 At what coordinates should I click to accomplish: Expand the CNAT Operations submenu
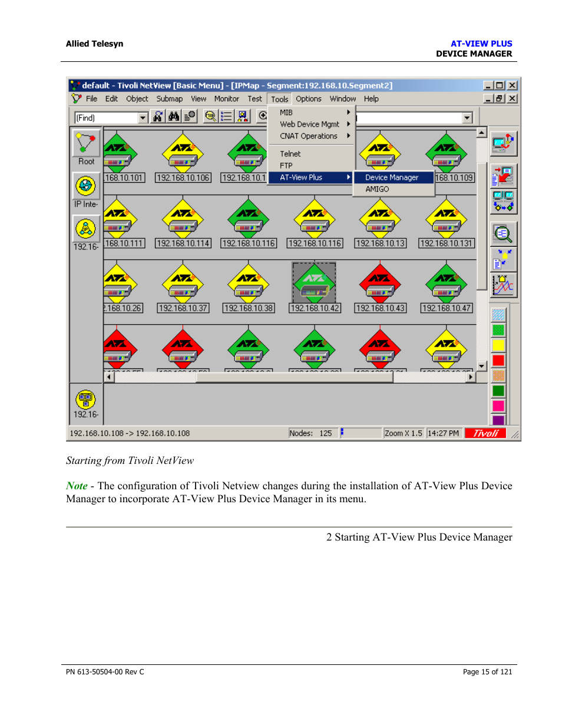tap(312, 136)
